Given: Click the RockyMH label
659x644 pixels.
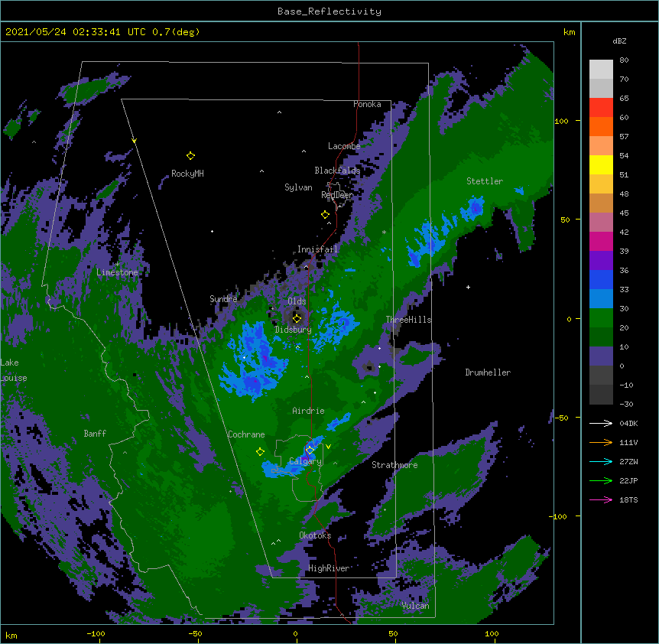Looking at the screenshot, I should pyautogui.click(x=187, y=174).
